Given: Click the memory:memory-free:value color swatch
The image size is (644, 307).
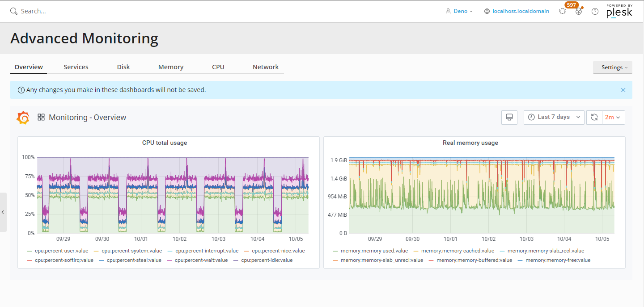Looking at the screenshot, I should (x=520, y=260).
